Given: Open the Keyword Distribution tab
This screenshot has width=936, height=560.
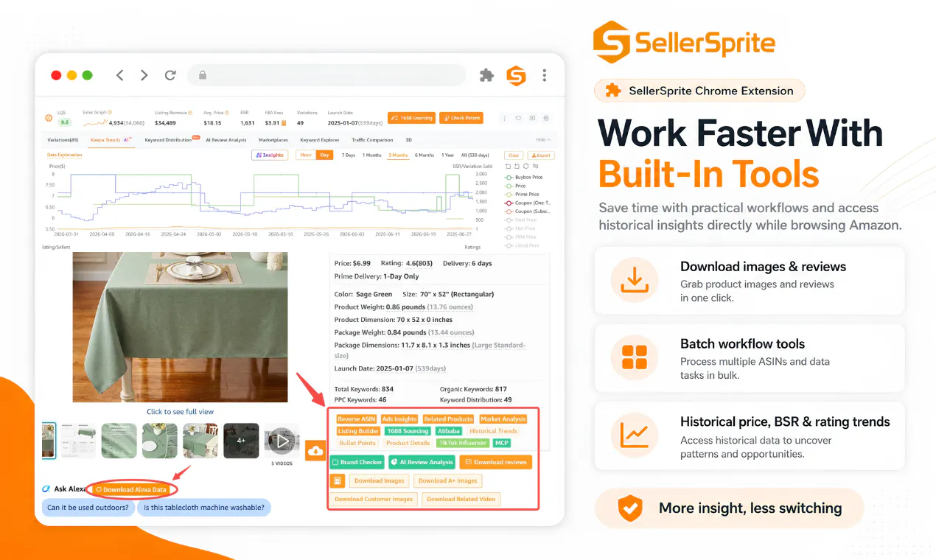Looking at the screenshot, I should [x=168, y=140].
